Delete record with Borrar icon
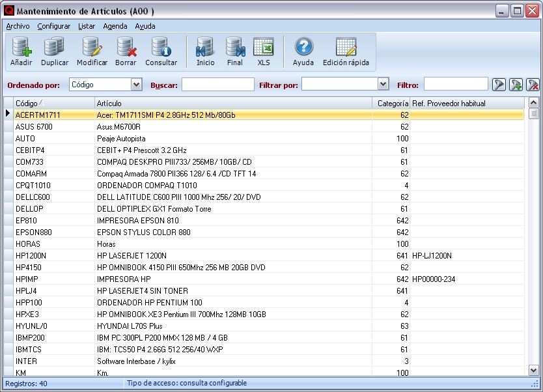 pos(126,47)
